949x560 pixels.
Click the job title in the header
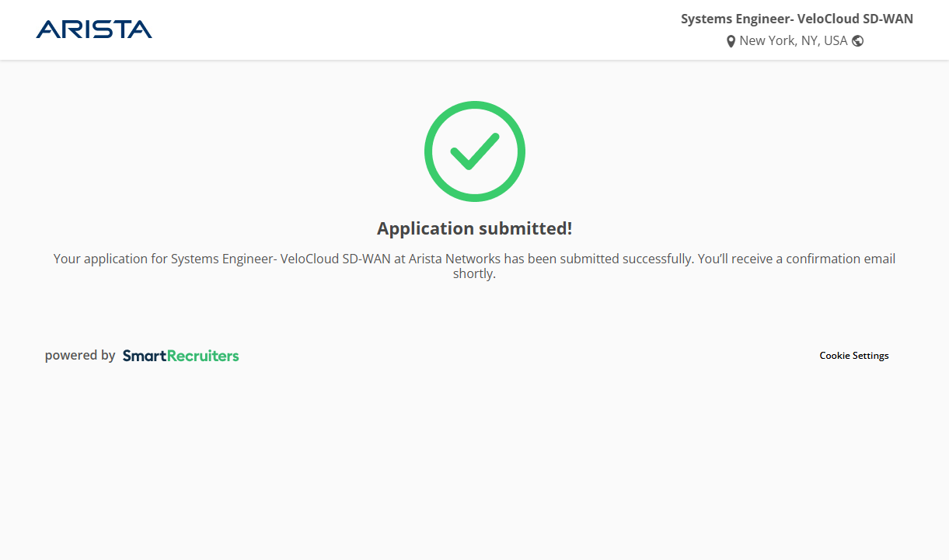pos(797,19)
